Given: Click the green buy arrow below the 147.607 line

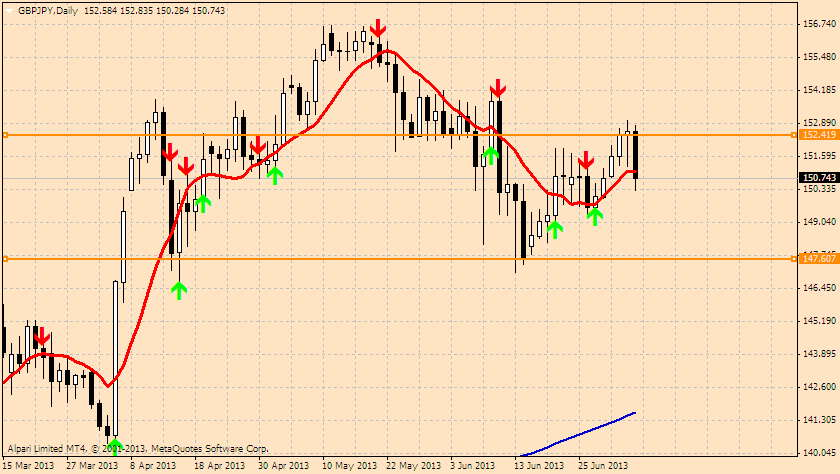Looking at the screenshot, I should pyautogui.click(x=179, y=290).
